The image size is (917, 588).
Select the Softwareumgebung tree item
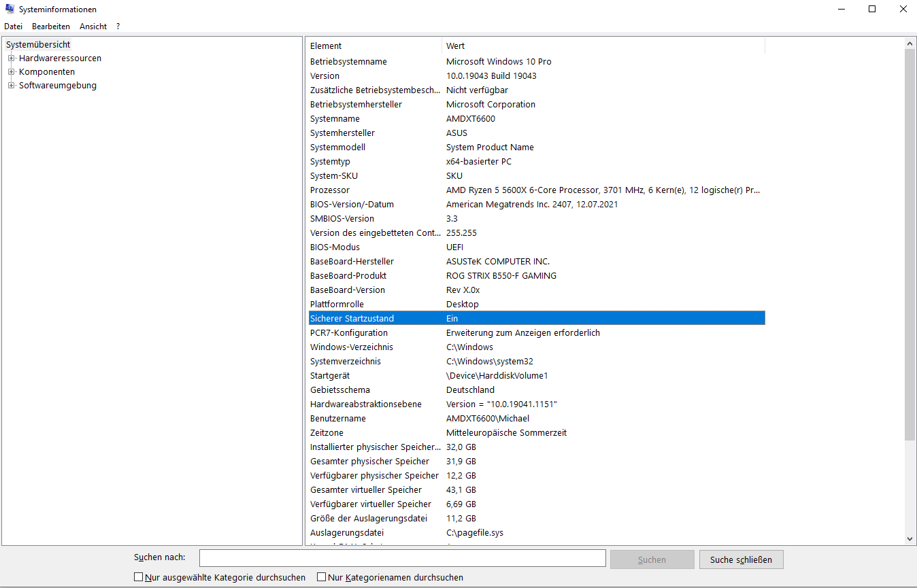point(58,86)
